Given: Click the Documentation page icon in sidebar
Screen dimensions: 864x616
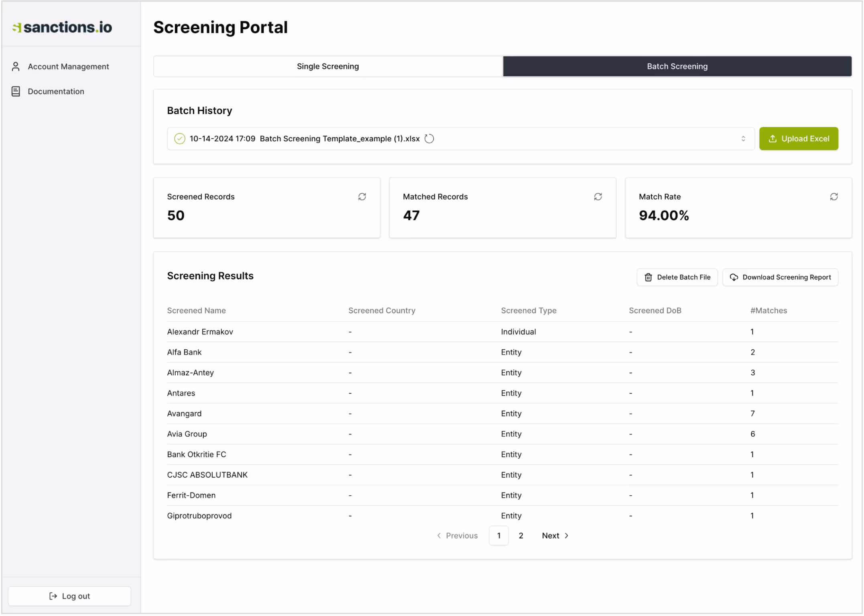Looking at the screenshot, I should click(x=16, y=91).
